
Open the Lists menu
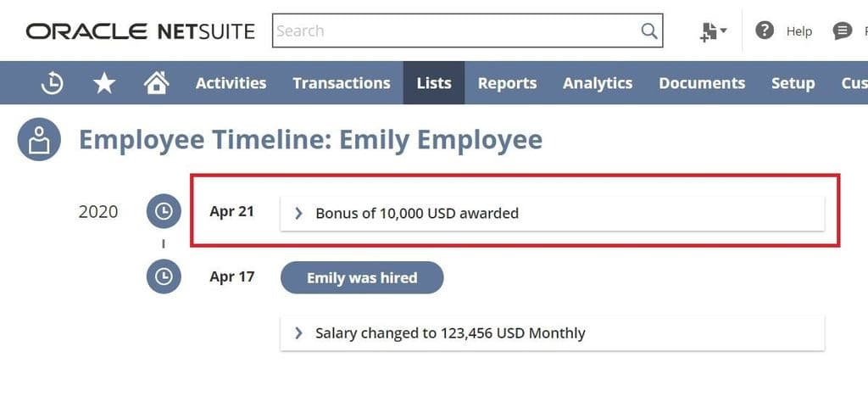click(x=434, y=83)
